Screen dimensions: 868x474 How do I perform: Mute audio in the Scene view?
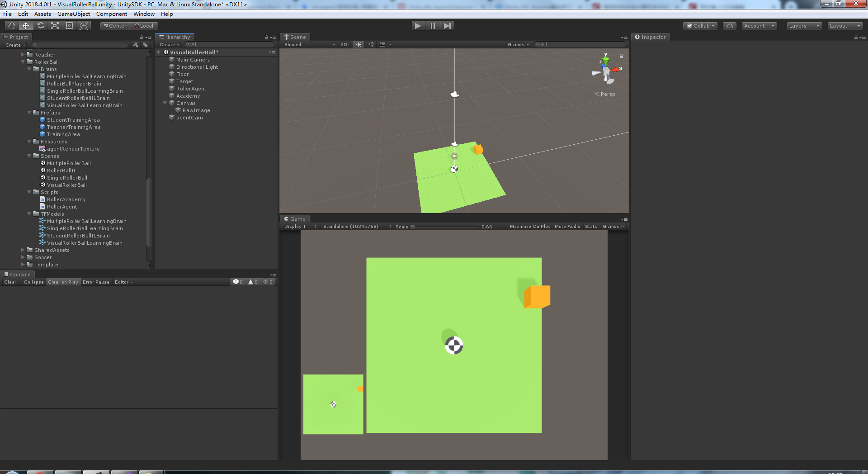(x=371, y=44)
